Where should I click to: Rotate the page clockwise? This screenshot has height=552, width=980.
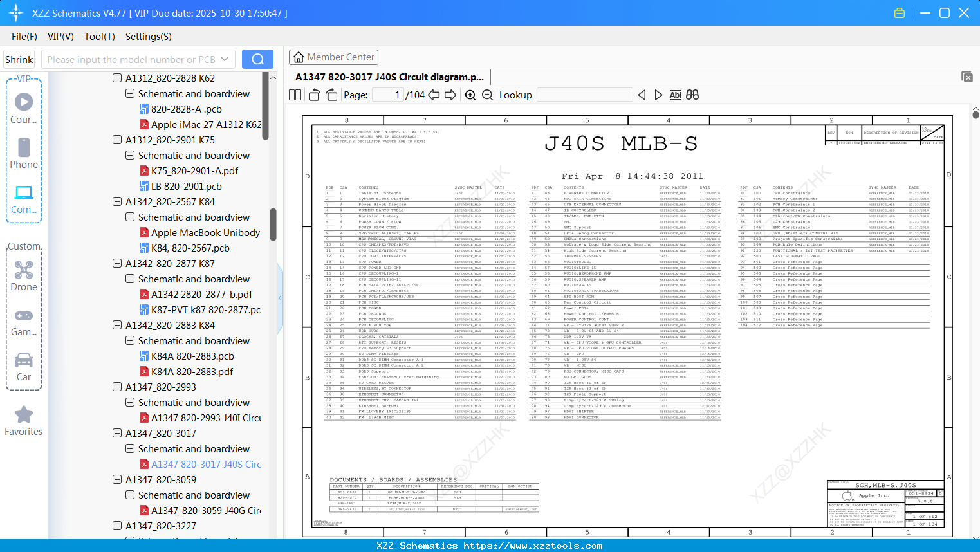pyautogui.click(x=331, y=95)
